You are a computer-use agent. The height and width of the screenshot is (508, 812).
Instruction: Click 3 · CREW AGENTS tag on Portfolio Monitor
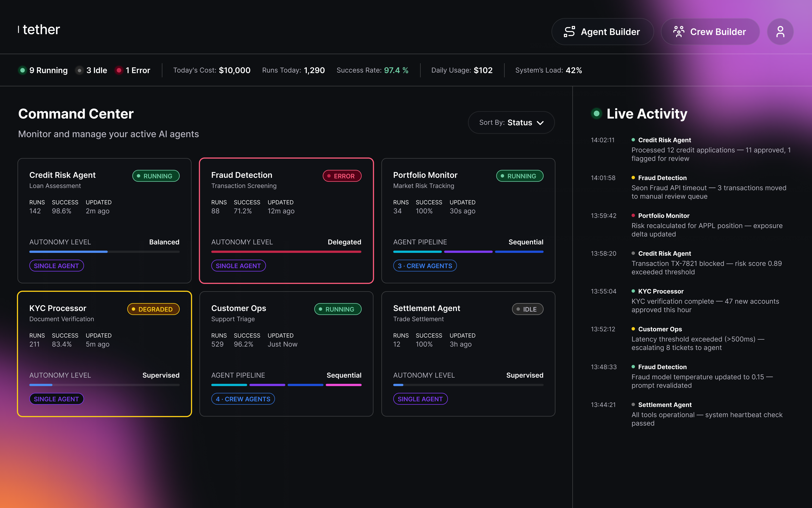point(425,266)
